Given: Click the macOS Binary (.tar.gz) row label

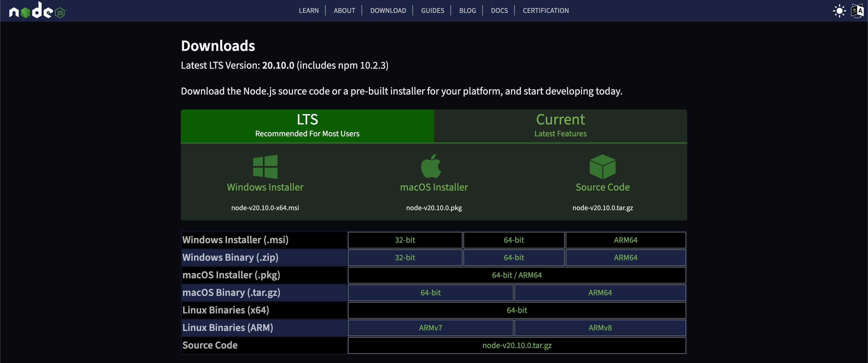Looking at the screenshot, I should pyautogui.click(x=231, y=292).
